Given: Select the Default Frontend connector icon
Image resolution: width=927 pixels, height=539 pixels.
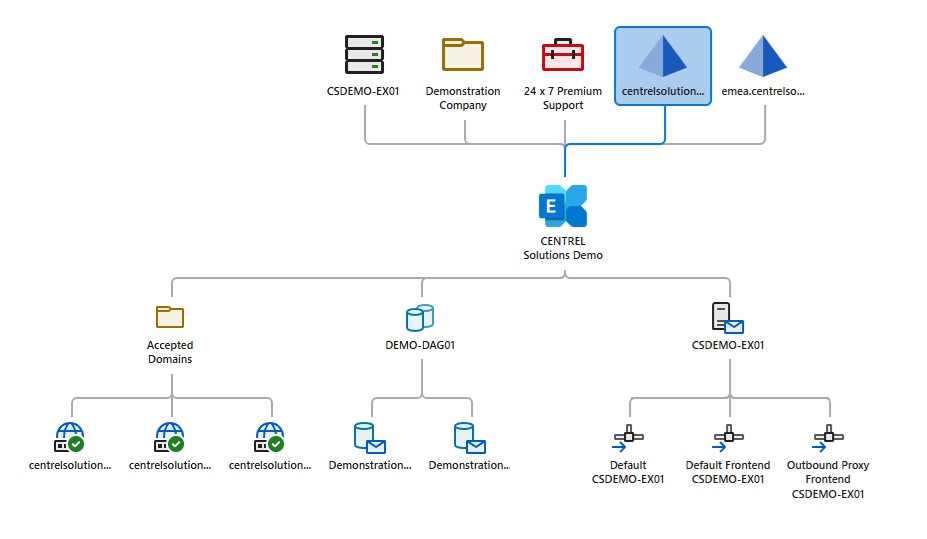Looking at the screenshot, I should point(728,438).
